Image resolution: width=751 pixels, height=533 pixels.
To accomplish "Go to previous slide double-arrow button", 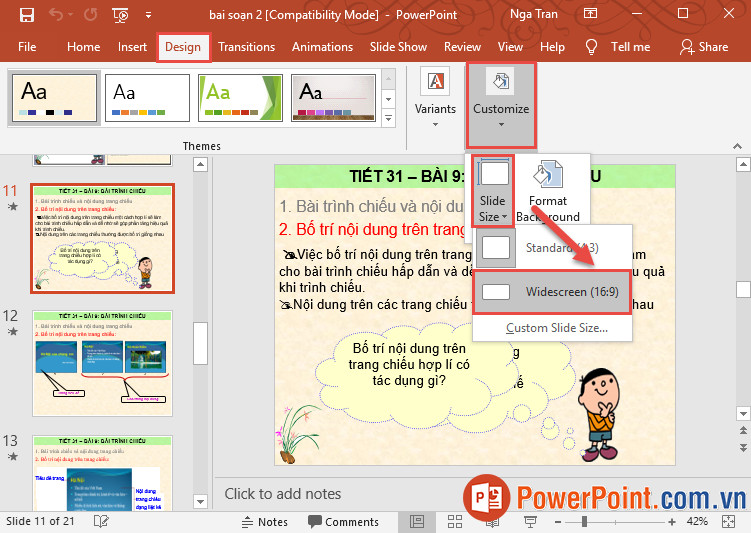I will point(743,431).
